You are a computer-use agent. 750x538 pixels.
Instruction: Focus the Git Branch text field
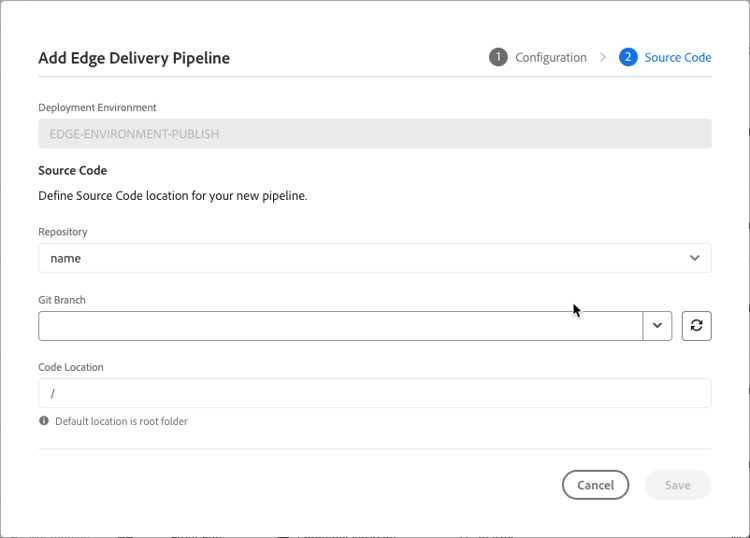[x=340, y=326]
